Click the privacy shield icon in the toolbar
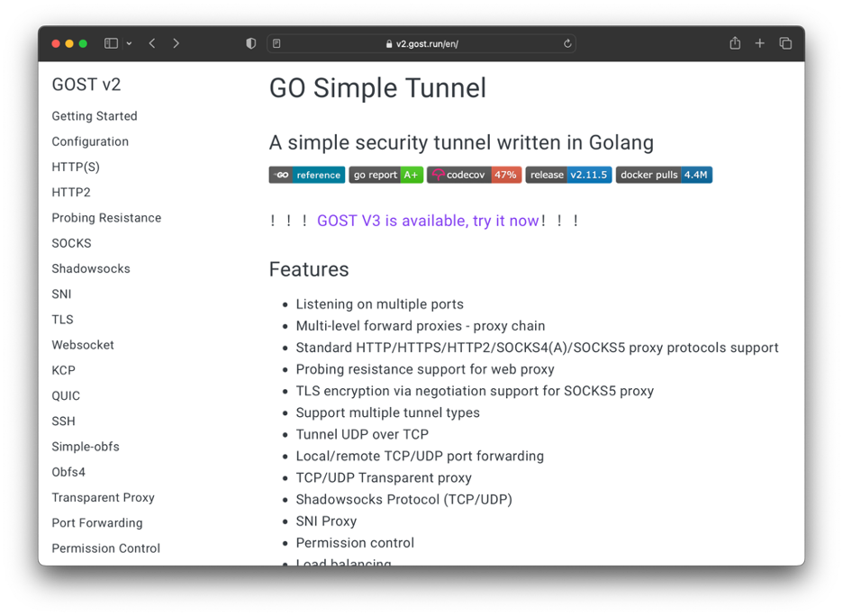The image size is (843, 616). tap(249, 42)
